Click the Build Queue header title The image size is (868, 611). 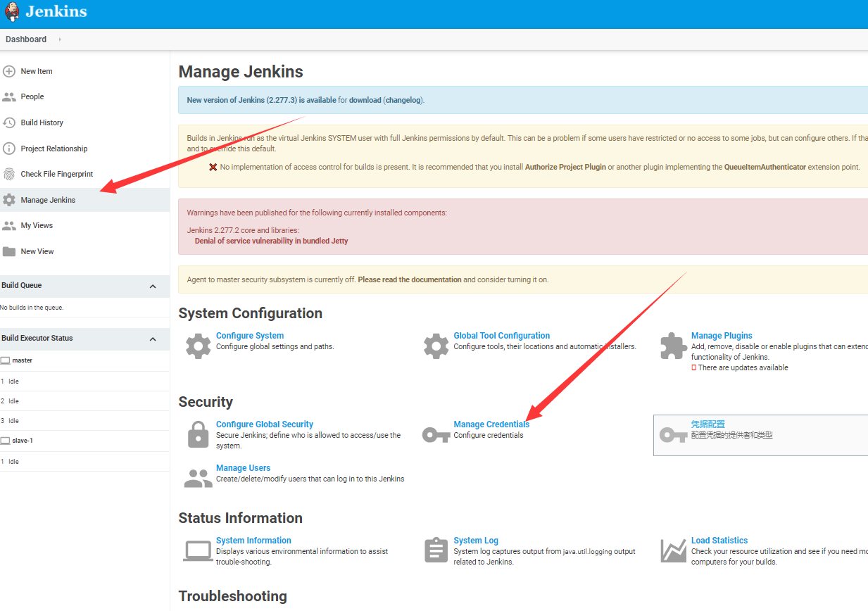(22, 286)
